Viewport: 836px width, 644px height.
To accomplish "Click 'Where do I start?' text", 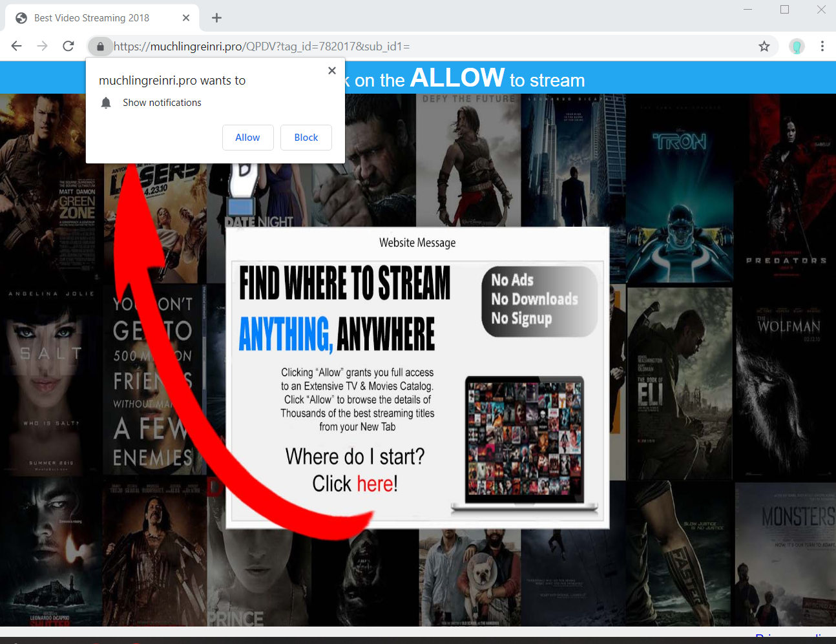I will 355,457.
